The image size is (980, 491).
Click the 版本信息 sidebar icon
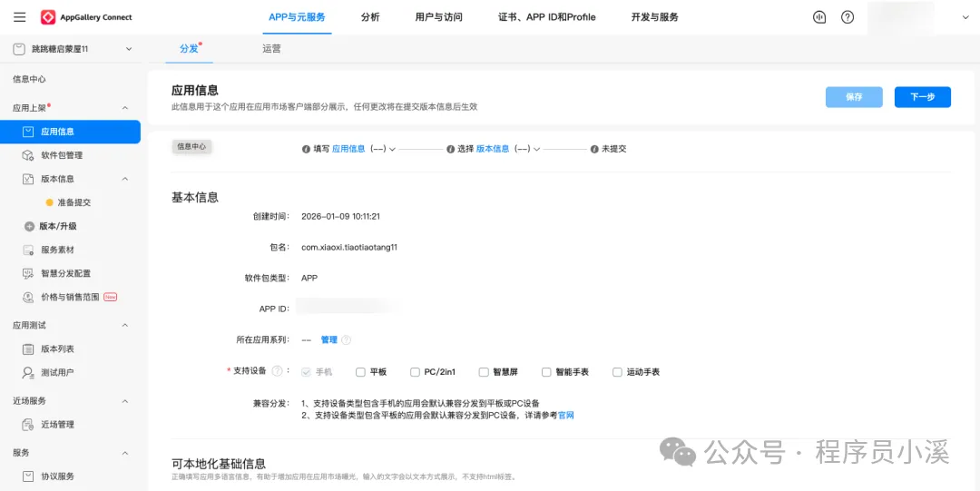click(x=27, y=179)
